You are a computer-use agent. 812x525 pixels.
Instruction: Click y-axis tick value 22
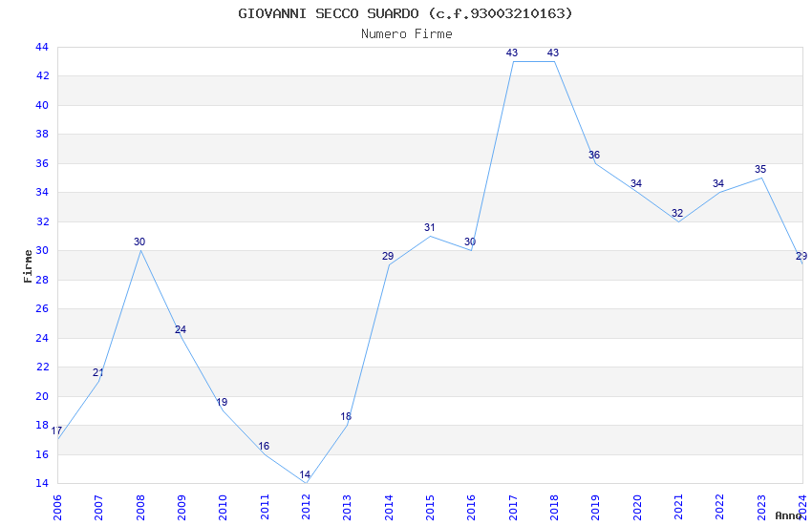pyautogui.click(x=42, y=367)
